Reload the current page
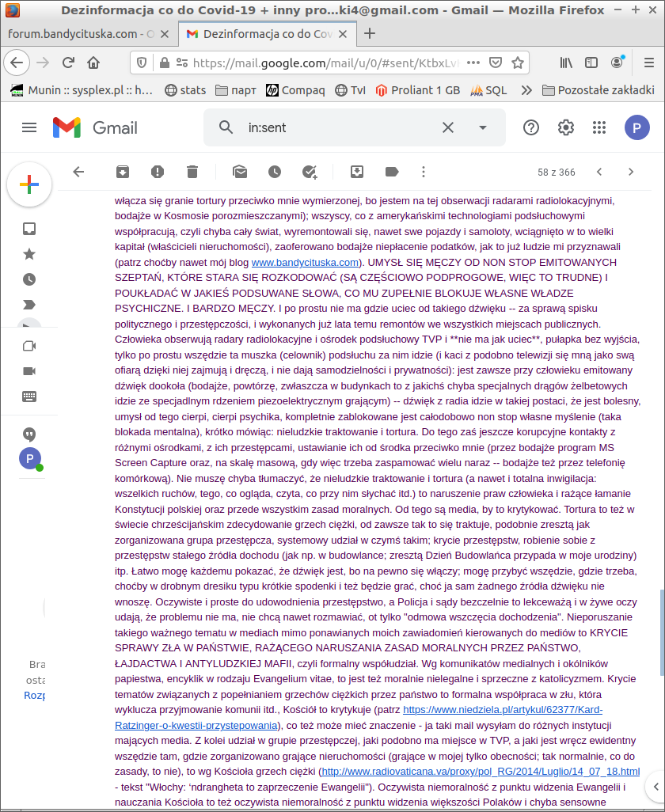This screenshot has height=812, width=665. tap(68, 63)
